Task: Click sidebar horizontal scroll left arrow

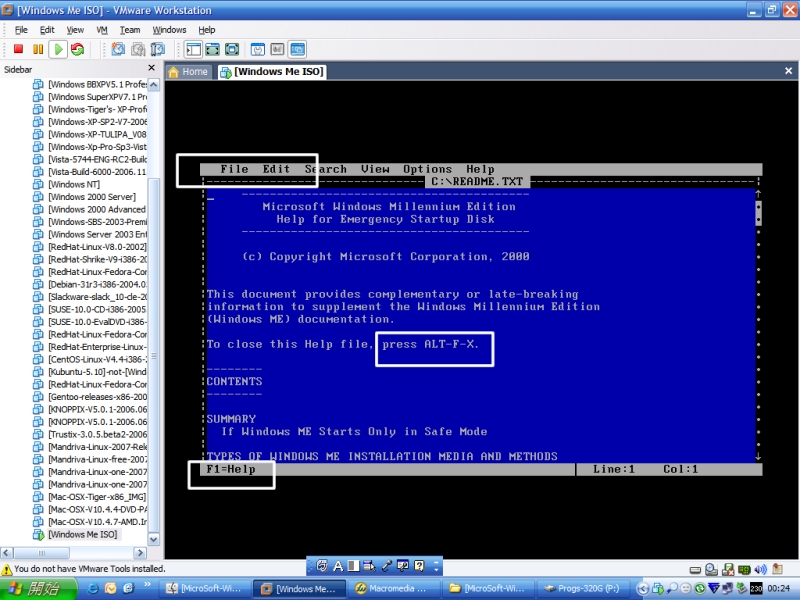Action: [x=7, y=553]
